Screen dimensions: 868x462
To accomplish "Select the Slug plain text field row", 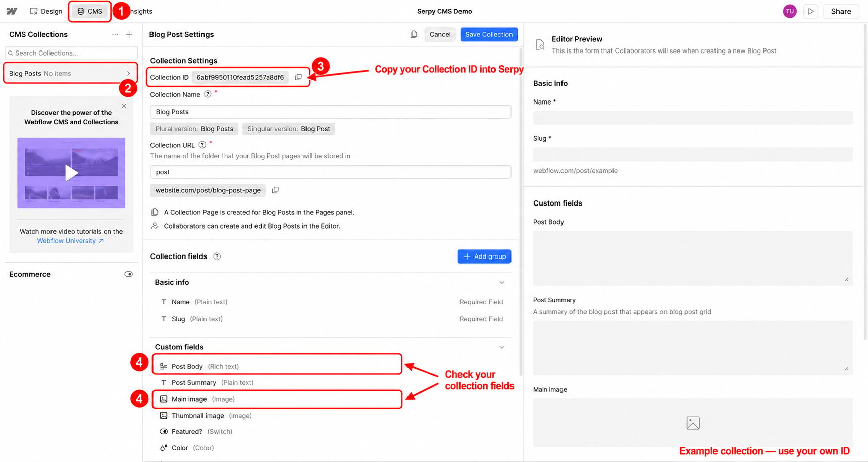I will (x=331, y=319).
